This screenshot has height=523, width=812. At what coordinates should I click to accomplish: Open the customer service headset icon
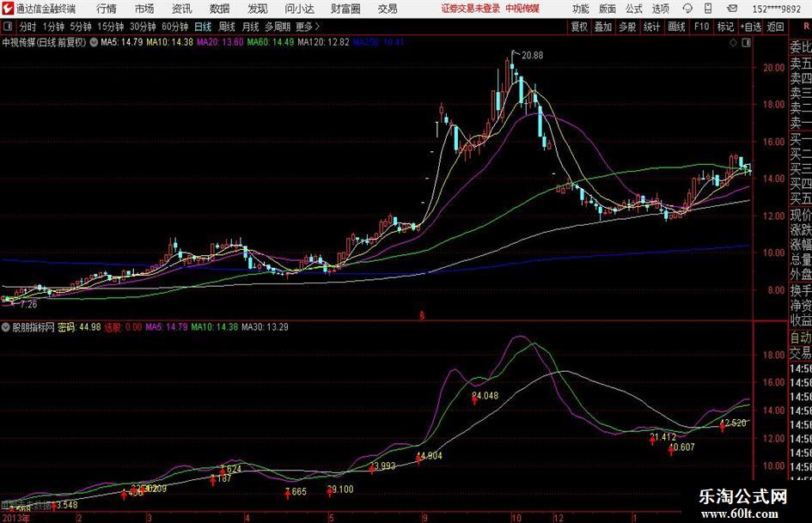click(687, 9)
